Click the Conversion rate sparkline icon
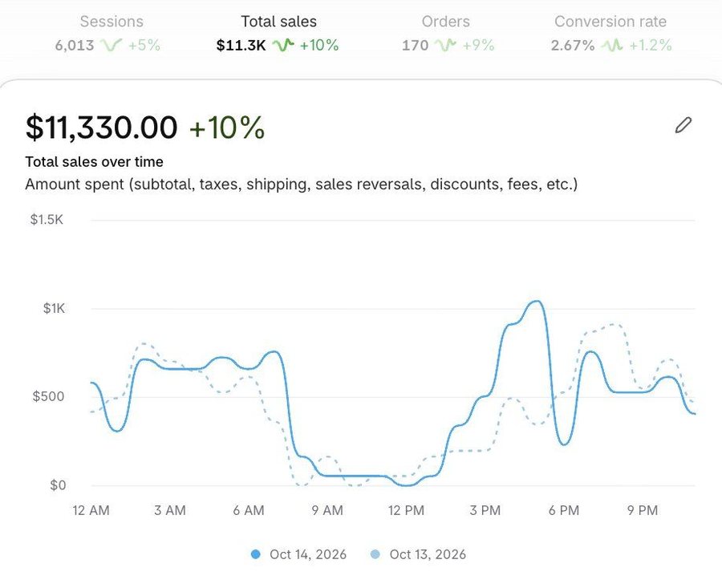Screen dimensions: 722x588 611,45
